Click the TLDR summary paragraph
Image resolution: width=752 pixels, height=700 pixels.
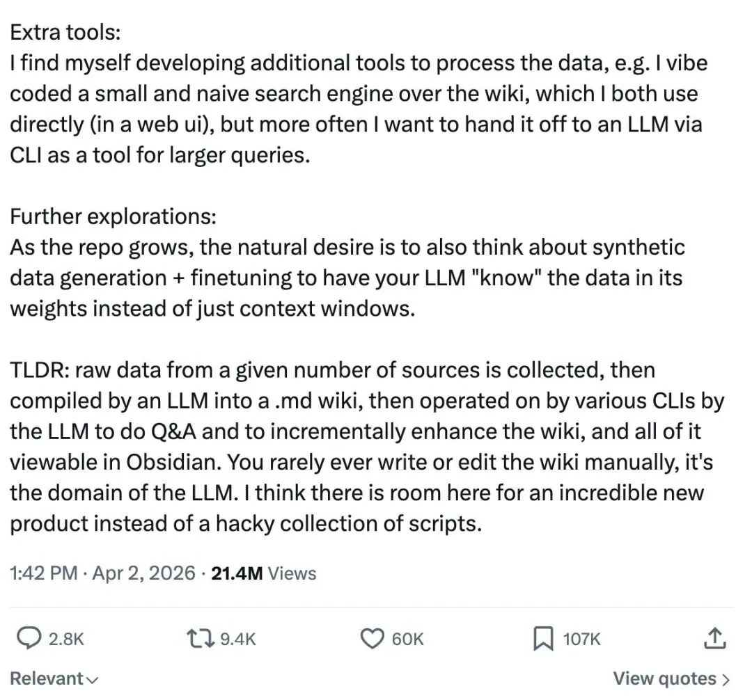coord(367,447)
